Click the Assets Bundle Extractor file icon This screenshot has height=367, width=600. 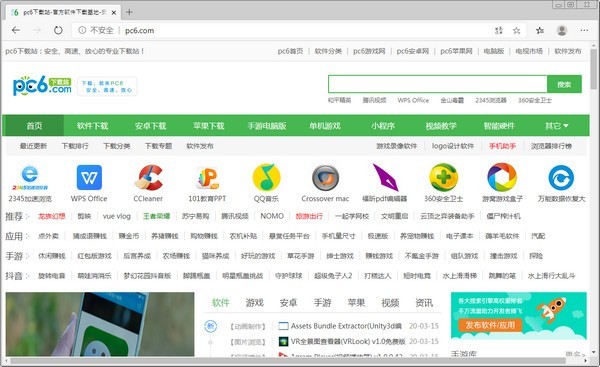(283, 326)
